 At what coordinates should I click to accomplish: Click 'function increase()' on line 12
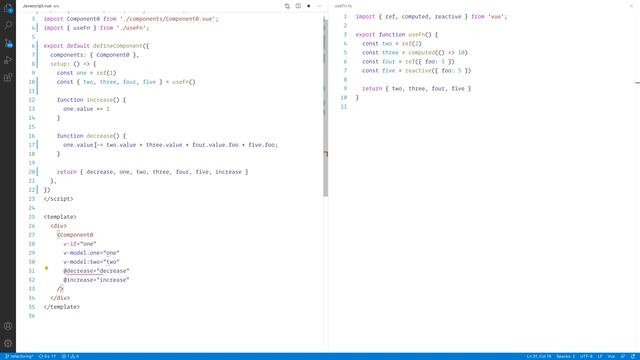(x=91, y=100)
